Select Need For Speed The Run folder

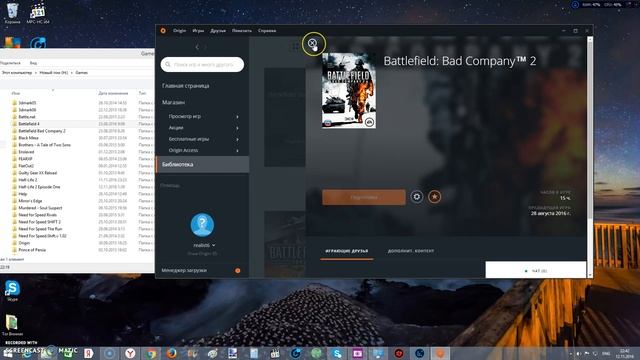pyautogui.click(x=40, y=229)
